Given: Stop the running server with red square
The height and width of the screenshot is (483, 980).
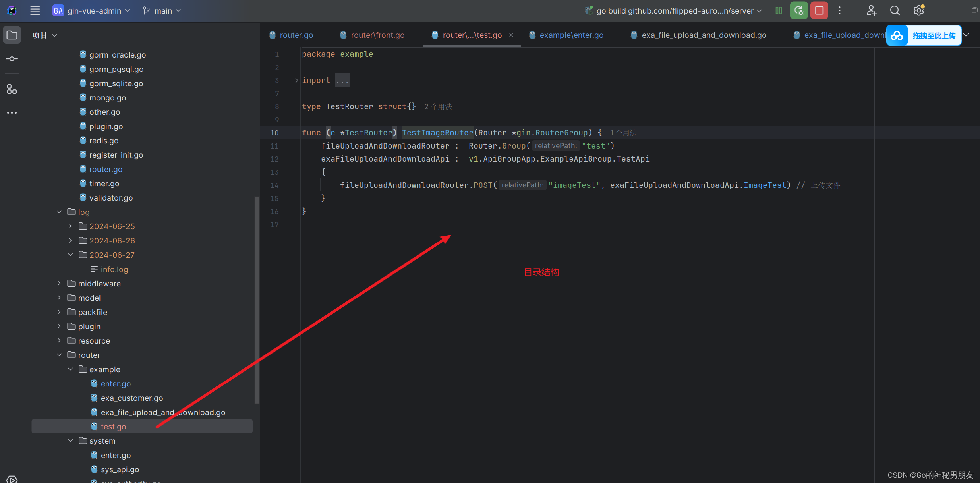Looking at the screenshot, I should pos(819,10).
